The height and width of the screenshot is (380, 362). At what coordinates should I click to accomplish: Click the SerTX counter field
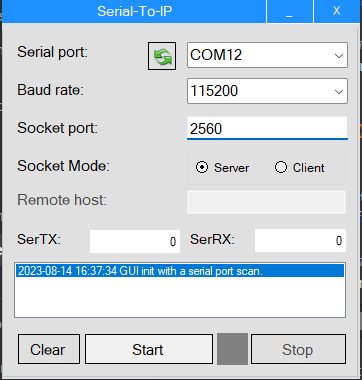135,241
